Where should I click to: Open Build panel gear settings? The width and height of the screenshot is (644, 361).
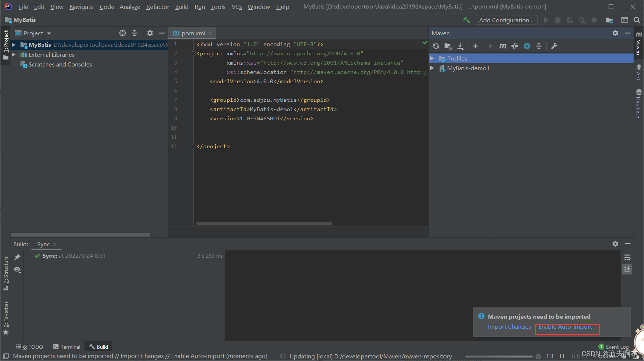[615, 244]
